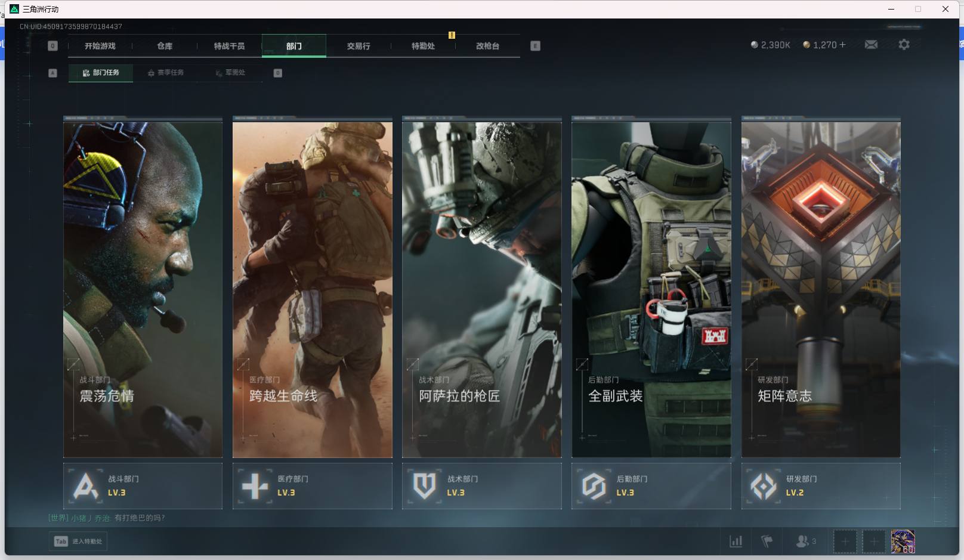The height and width of the screenshot is (560, 964).
Task: Select the 赛季任务 sub-tab
Action: point(166,73)
